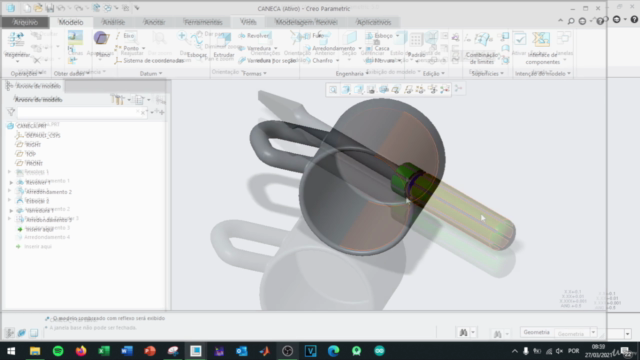Create a Sistema de coordenadas
This screenshot has height=360, width=640.
click(149, 60)
